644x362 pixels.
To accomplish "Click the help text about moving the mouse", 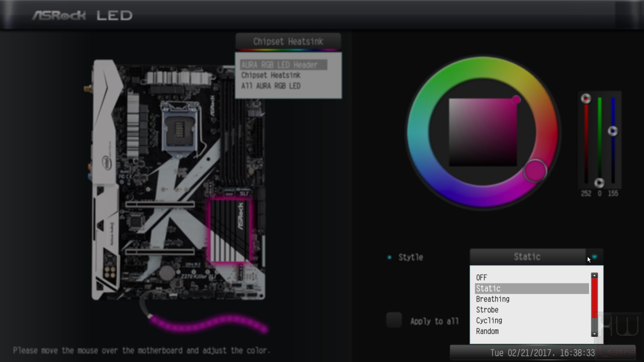I will coord(142,351).
